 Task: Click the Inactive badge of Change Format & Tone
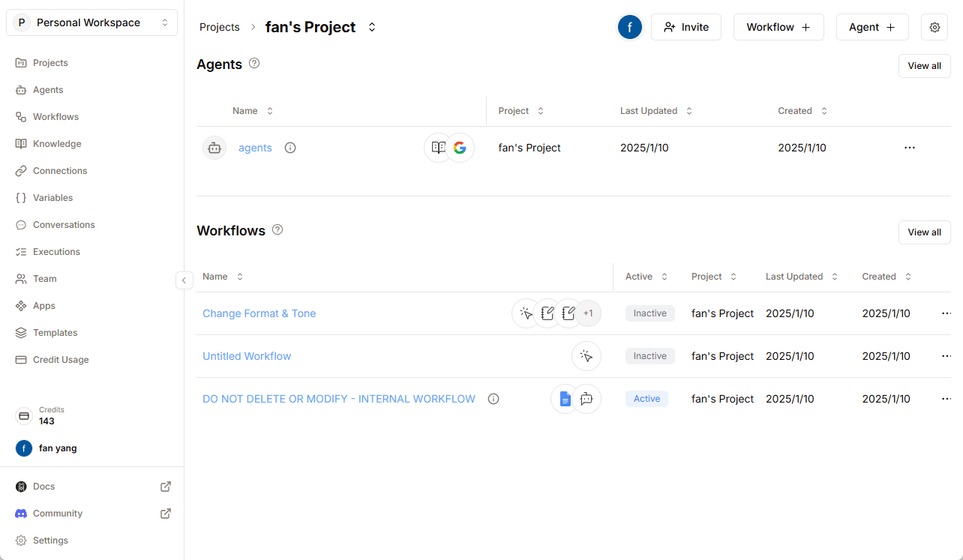click(x=650, y=313)
